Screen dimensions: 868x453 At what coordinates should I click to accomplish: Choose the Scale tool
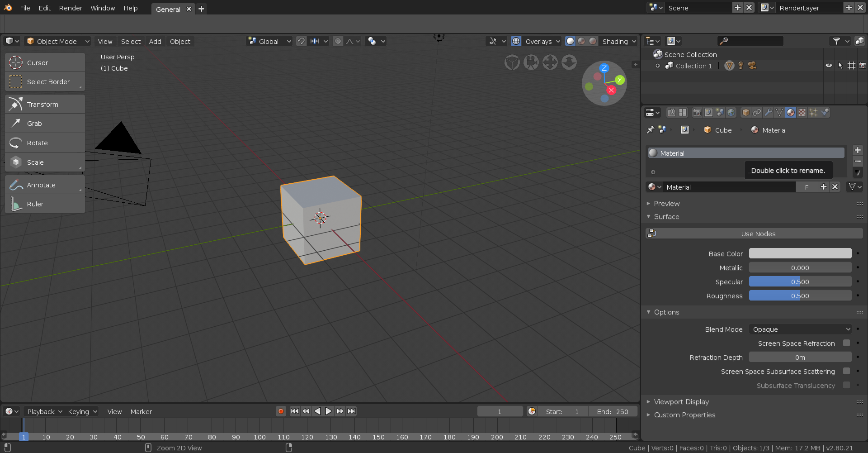coord(45,162)
